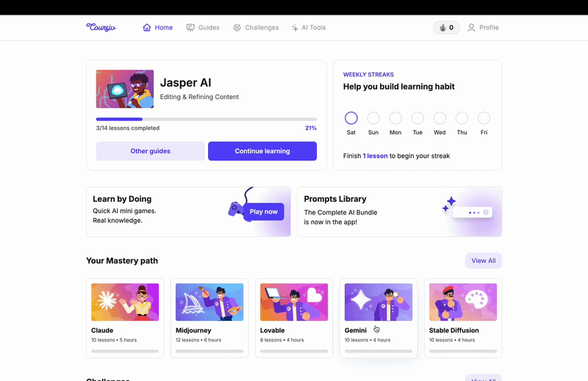
Task: Open the Profile page
Action: click(x=483, y=27)
